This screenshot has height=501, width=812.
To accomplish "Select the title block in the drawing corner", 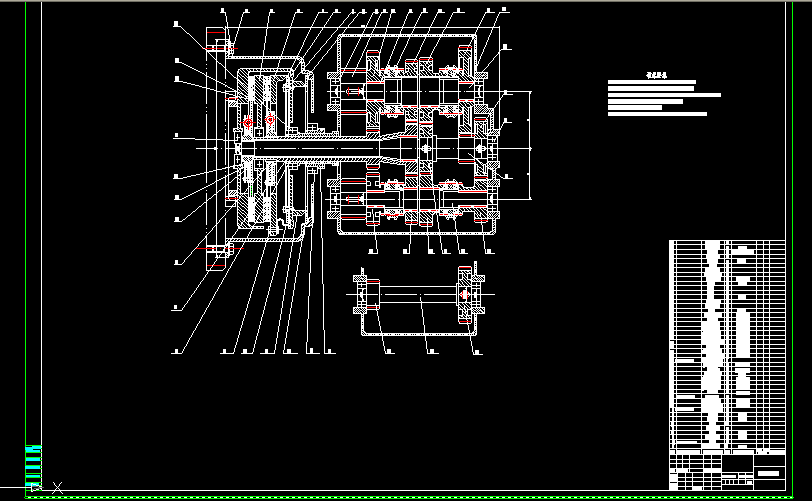I will click(727, 471).
